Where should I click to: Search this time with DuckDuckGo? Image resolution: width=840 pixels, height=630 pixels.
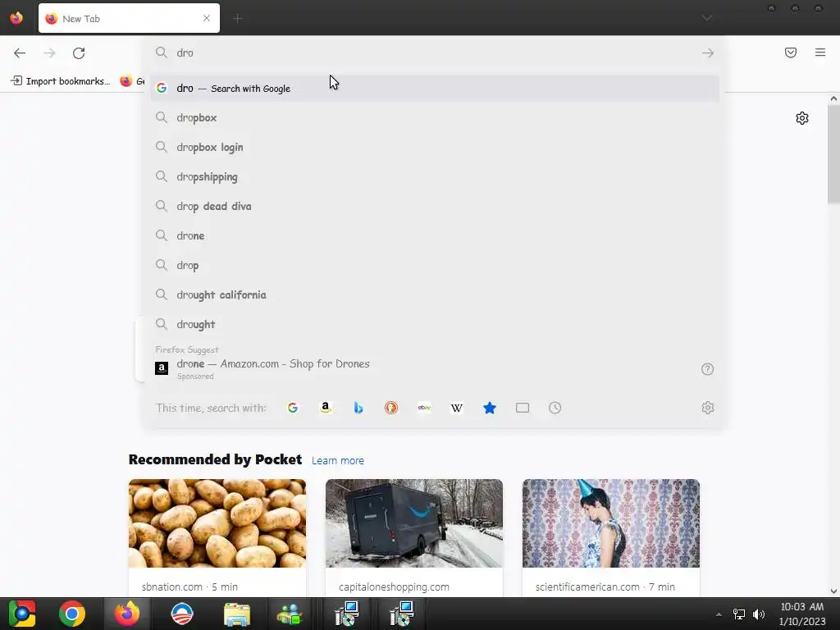coord(391,408)
